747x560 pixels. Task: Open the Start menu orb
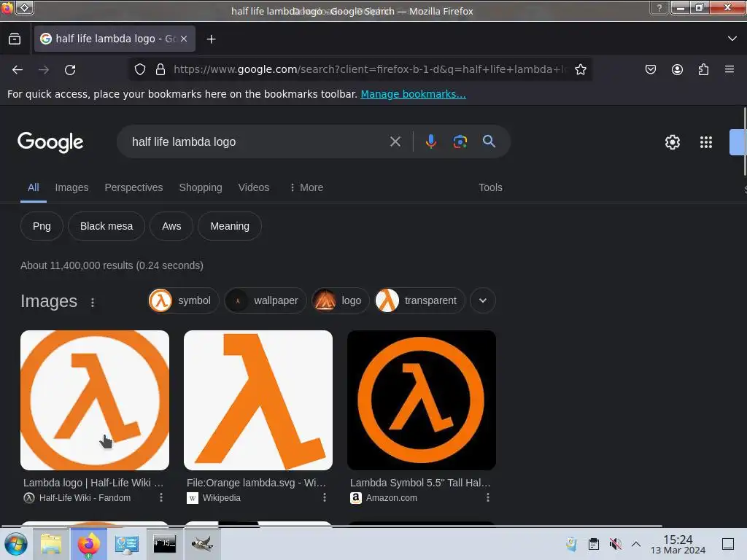pyautogui.click(x=16, y=544)
